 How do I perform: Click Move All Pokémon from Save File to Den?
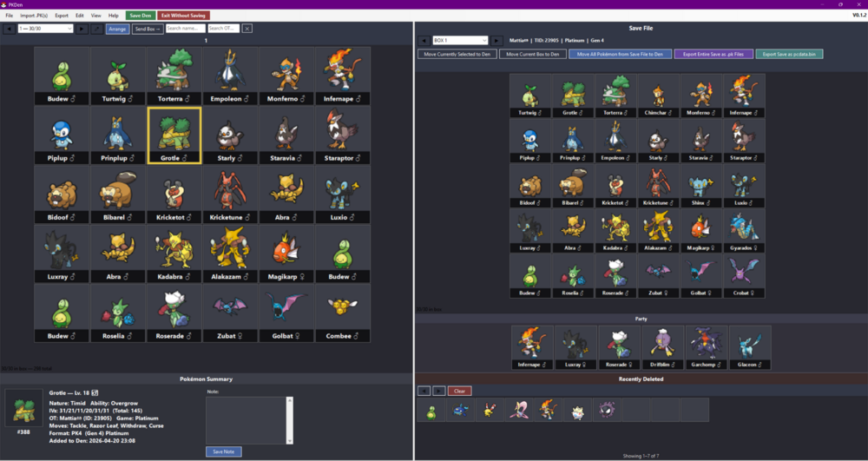[620, 54]
